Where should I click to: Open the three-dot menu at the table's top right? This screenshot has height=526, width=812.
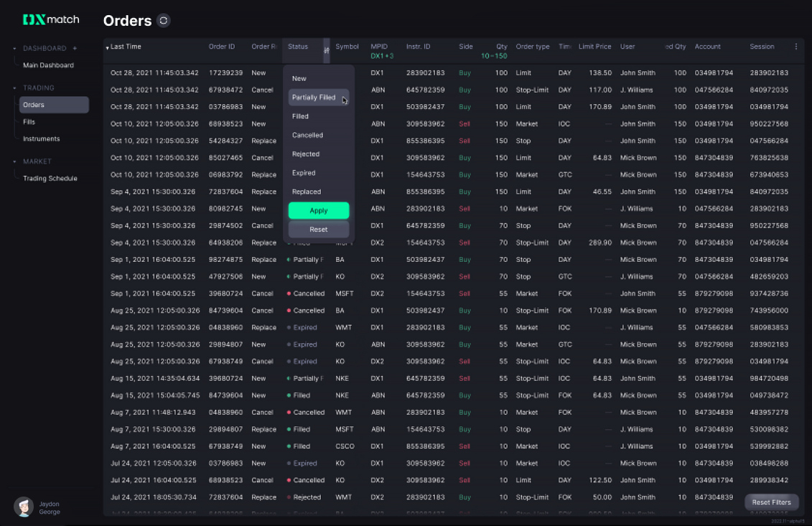point(795,46)
